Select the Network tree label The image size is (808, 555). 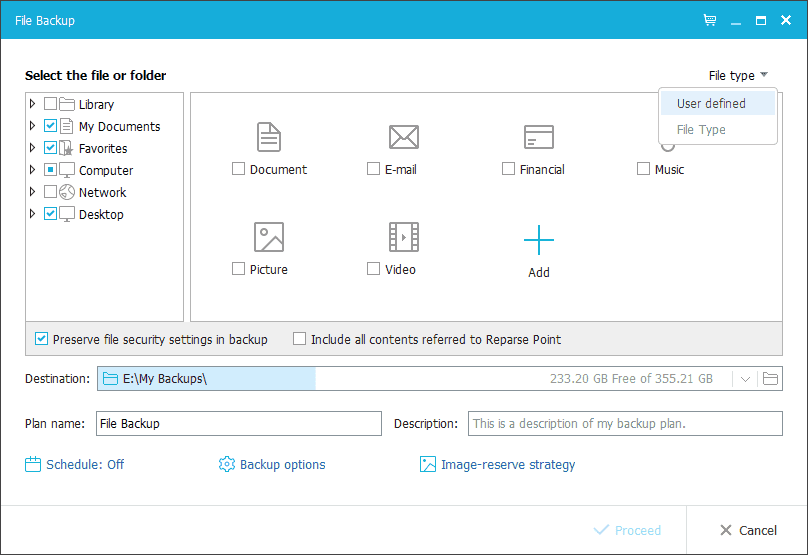pyautogui.click(x=103, y=192)
